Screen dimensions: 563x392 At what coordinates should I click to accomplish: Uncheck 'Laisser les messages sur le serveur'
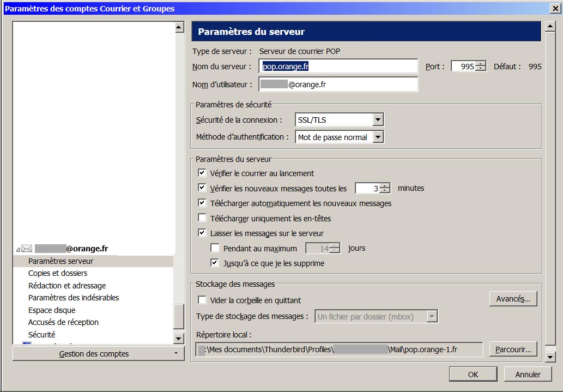click(x=202, y=233)
